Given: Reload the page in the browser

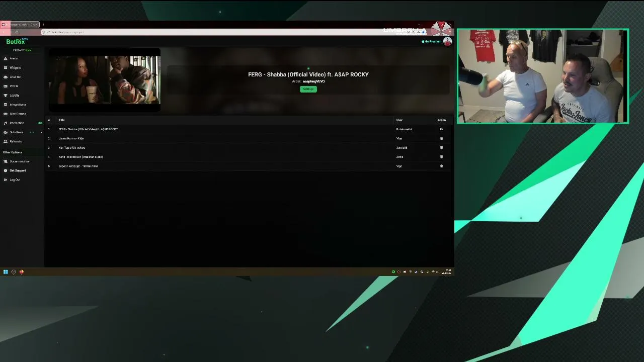Looking at the screenshot, I should [x=17, y=32].
